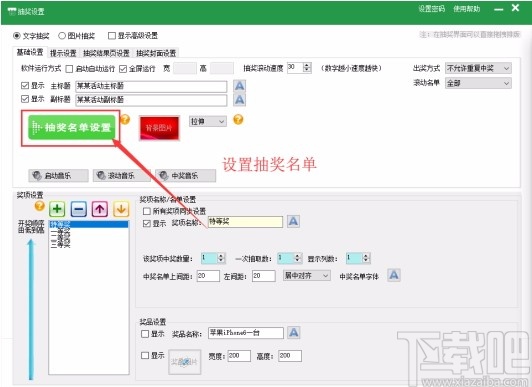Click the 奖品名称 input field
532x387 pixels.
pos(246,333)
